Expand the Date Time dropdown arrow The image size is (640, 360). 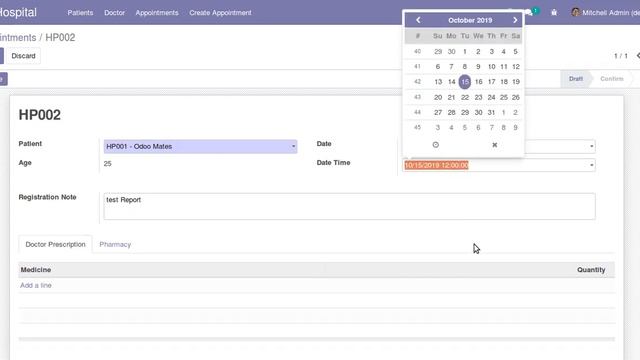click(x=591, y=165)
